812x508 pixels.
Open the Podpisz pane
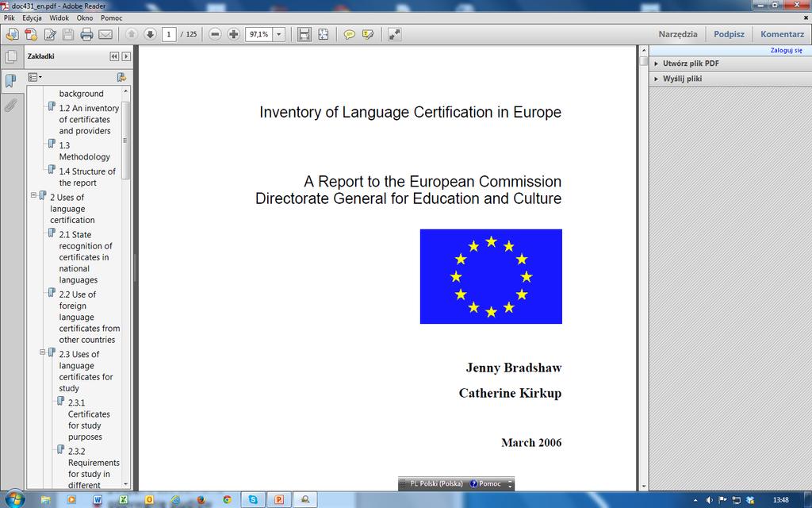tap(730, 34)
